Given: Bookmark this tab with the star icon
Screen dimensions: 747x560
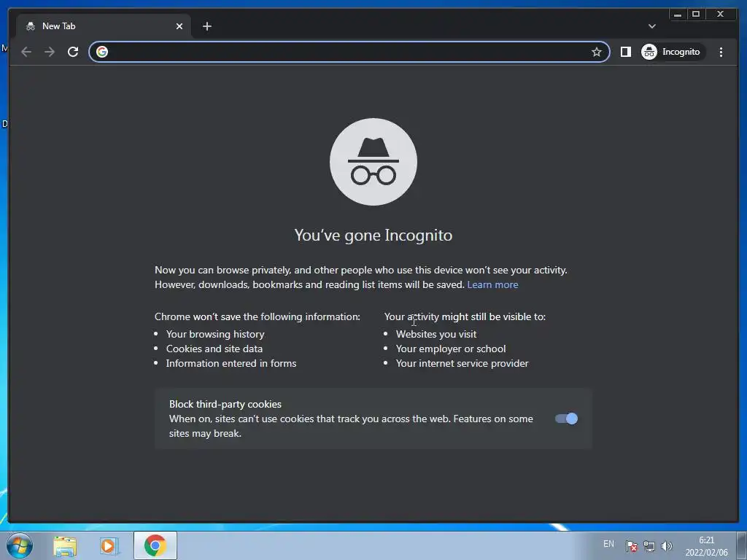Looking at the screenshot, I should coord(597,52).
